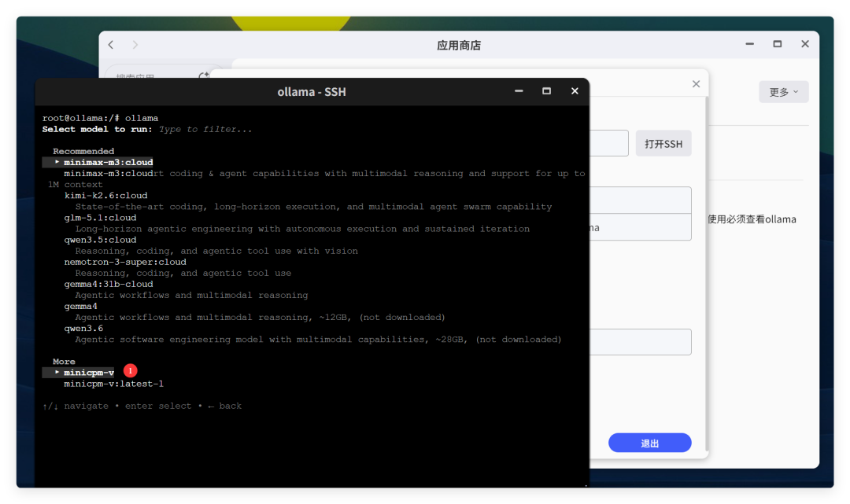
Task: Go forward in the app store window
Action: [135, 45]
